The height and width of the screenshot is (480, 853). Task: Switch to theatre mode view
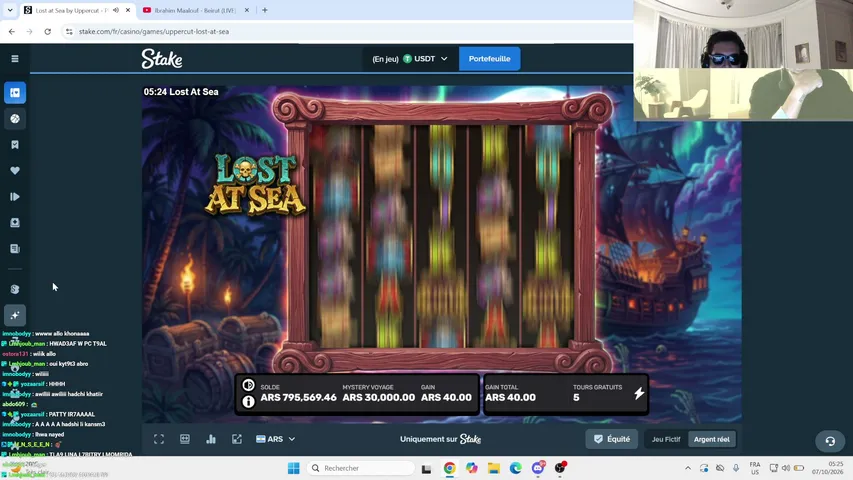tap(185, 439)
